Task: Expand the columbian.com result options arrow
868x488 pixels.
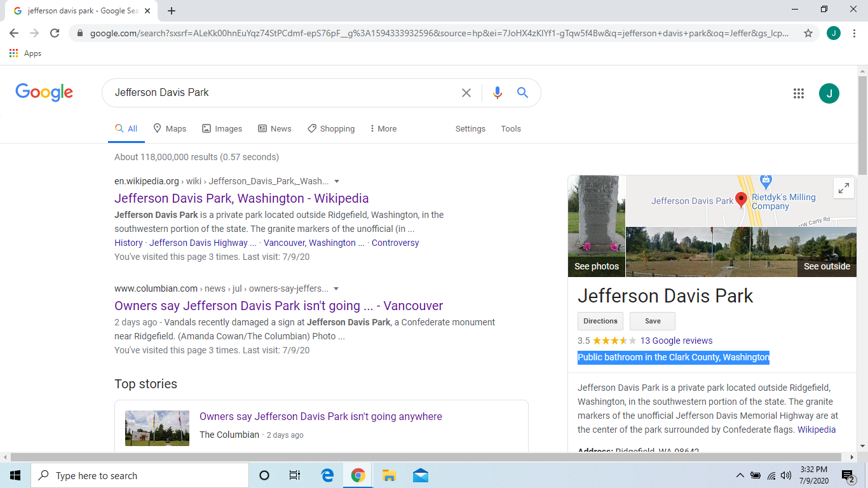Action: (x=336, y=288)
